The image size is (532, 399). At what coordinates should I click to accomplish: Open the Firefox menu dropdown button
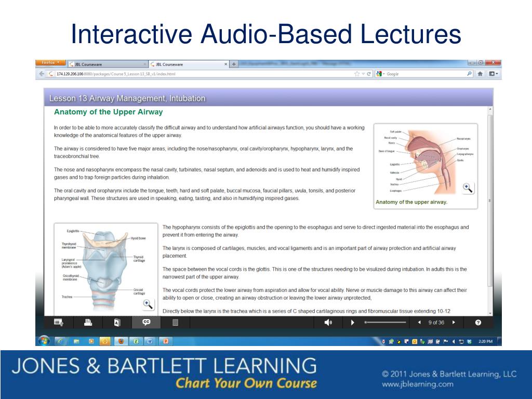[x=50, y=63]
